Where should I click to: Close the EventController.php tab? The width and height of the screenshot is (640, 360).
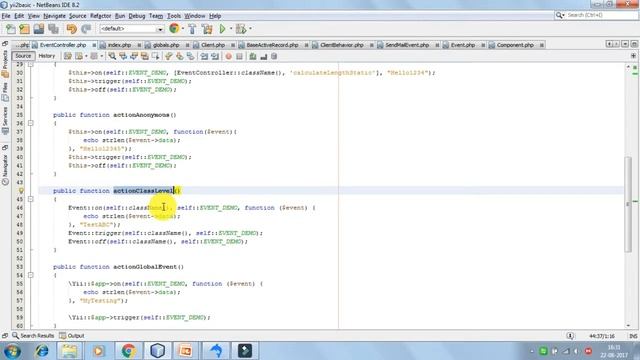[x=94, y=45]
